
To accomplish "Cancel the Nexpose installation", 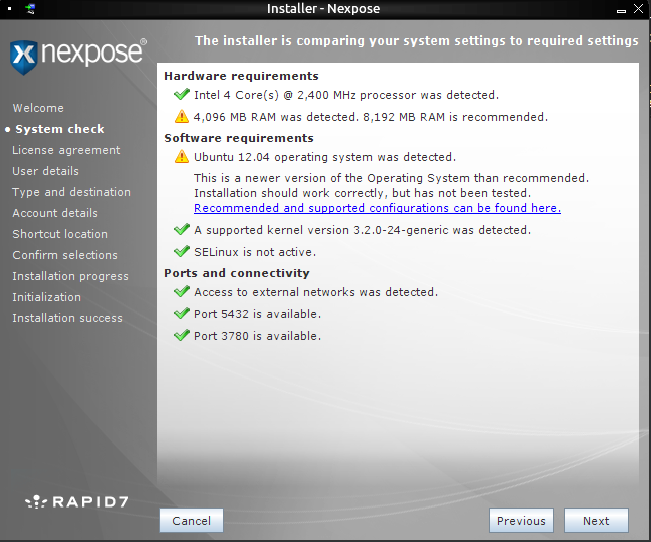I will [191, 520].
